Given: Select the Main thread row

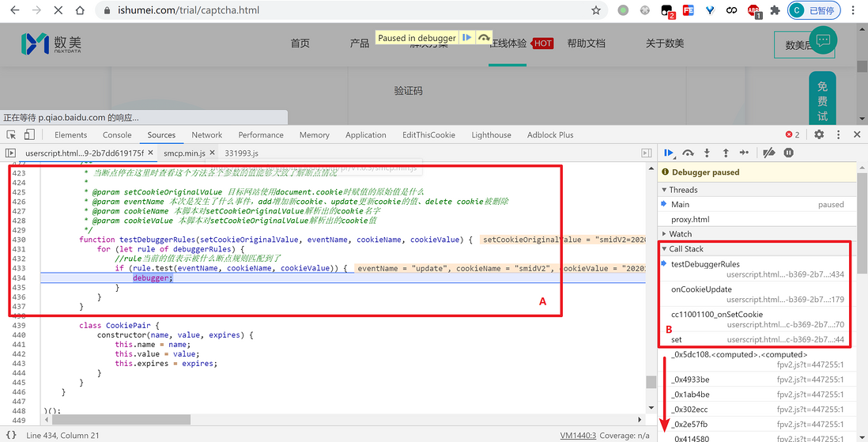Looking at the screenshot, I should (758, 204).
